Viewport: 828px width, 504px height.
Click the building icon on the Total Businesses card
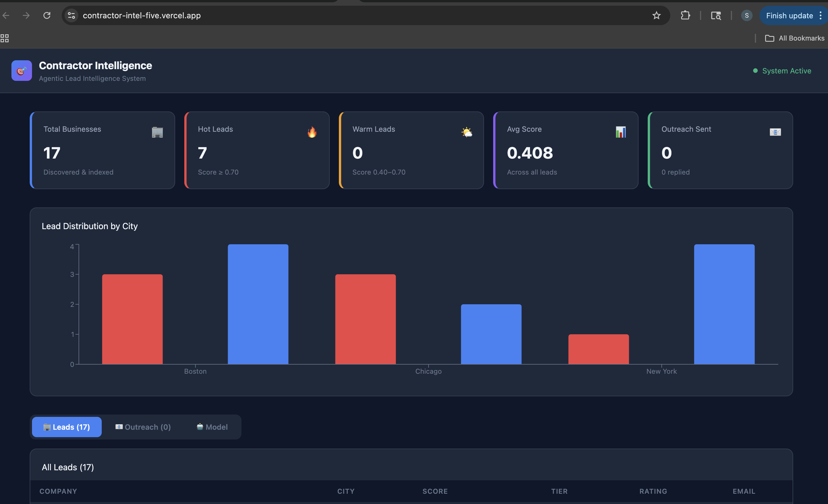coord(157,132)
